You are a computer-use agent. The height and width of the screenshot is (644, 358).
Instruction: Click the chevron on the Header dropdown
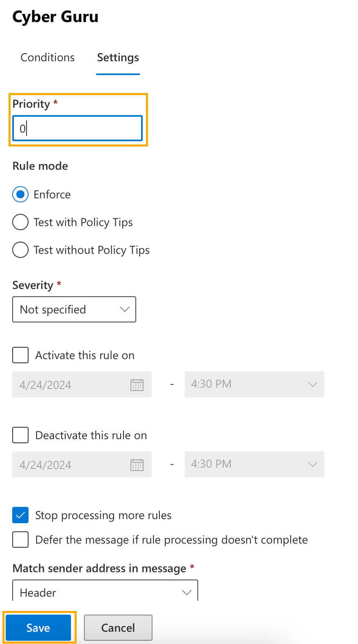187,593
